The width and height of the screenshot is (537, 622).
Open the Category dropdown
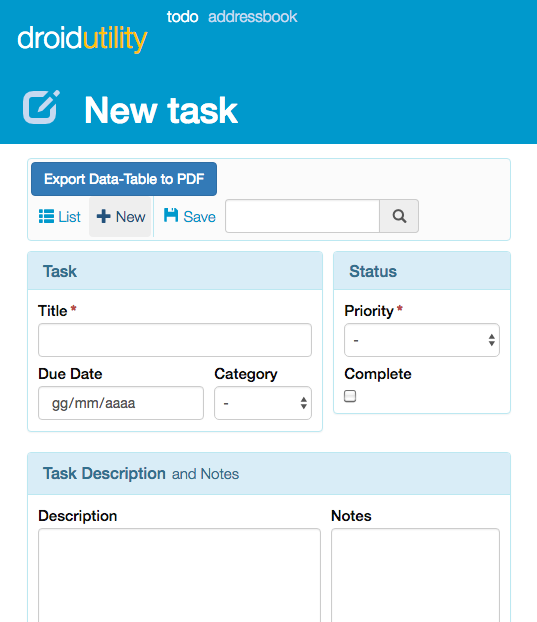click(263, 403)
